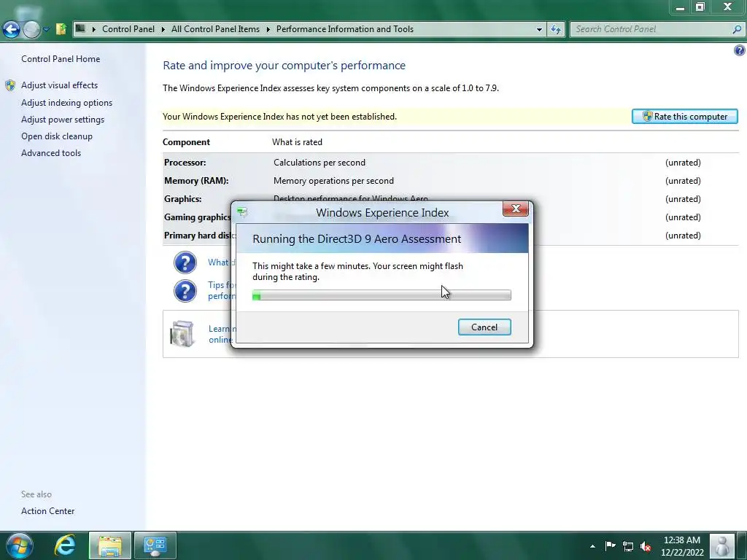Click the network tray icon
Image resolution: width=747 pixels, height=560 pixels.
point(628,546)
